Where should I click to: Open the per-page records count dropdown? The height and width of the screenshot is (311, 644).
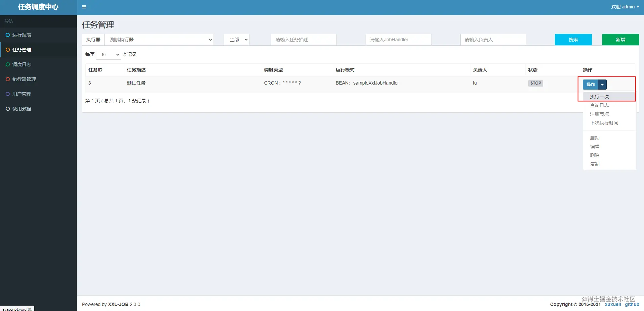[x=108, y=54]
